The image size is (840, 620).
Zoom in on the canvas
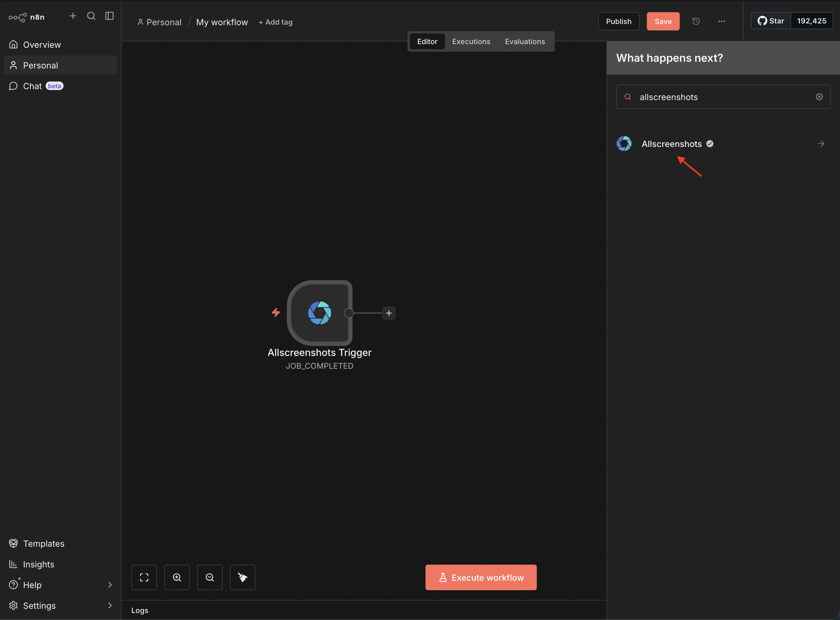click(177, 577)
